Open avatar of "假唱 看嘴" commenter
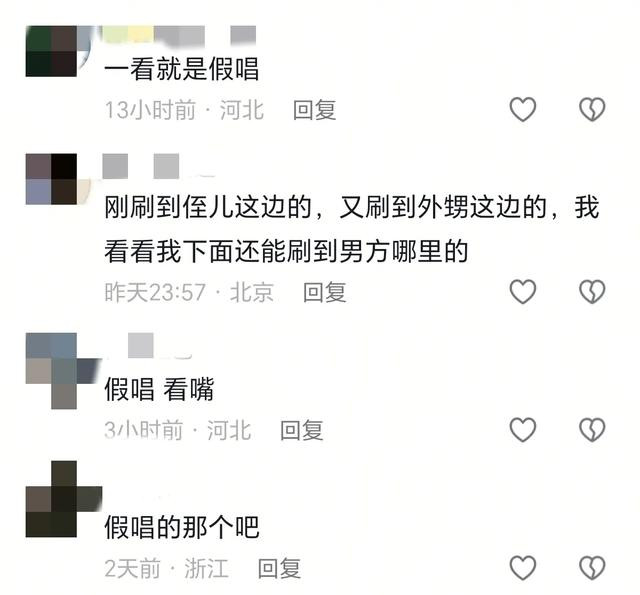640x595 pixels. [x=63, y=371]
